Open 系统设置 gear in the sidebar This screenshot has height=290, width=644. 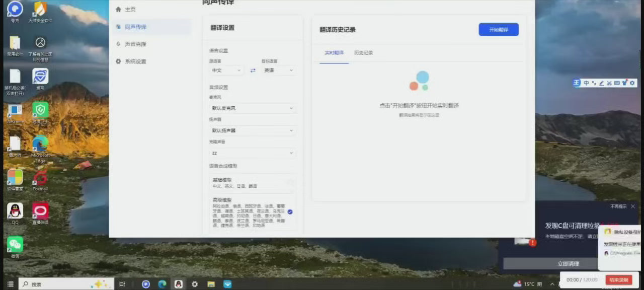[x=135, y=61]
